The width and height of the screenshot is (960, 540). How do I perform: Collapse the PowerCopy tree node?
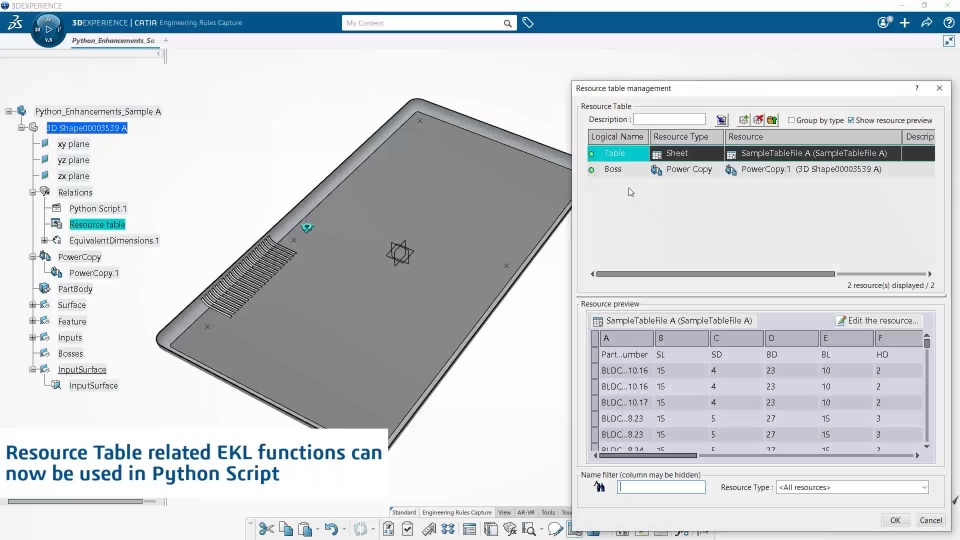click(x=32, y=257)
